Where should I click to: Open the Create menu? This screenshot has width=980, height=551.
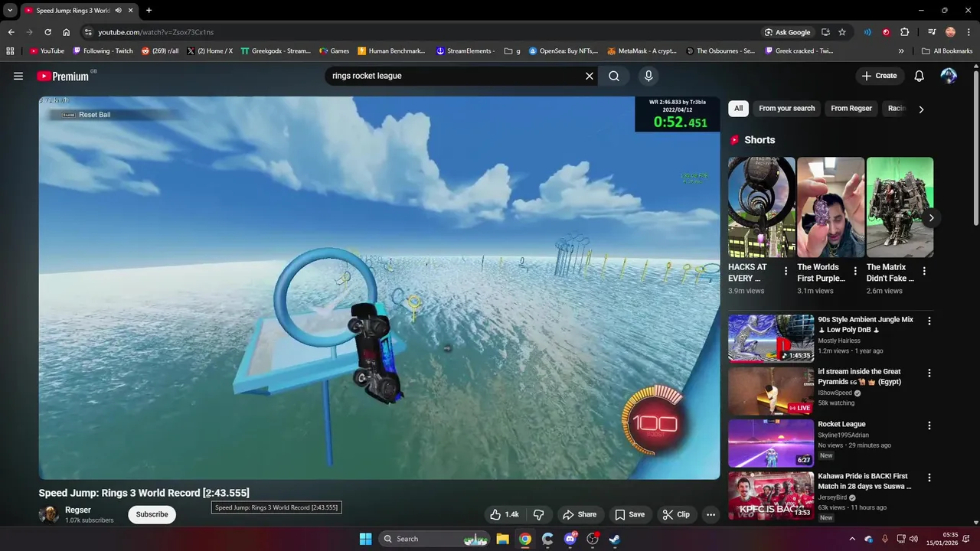point(879,76)
